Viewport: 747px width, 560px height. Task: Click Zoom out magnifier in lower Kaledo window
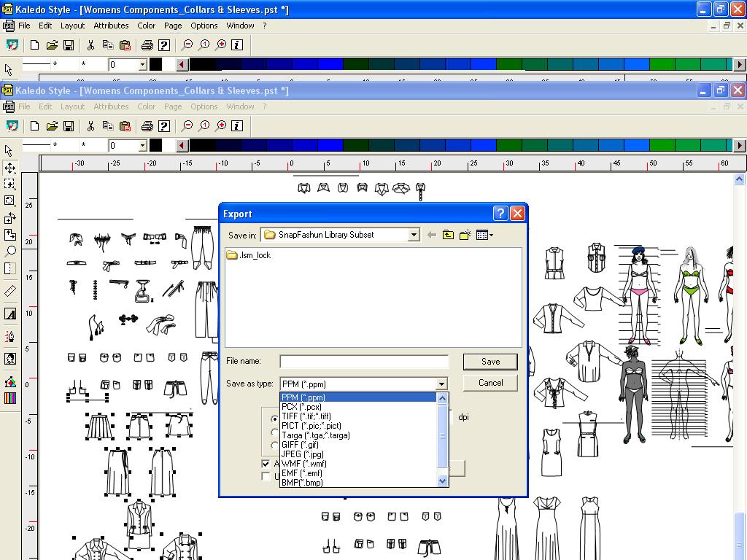click(187, 125)
